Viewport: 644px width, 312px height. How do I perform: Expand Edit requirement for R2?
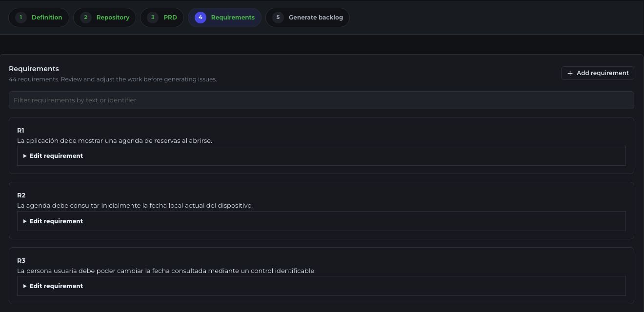tap(321, 221)
